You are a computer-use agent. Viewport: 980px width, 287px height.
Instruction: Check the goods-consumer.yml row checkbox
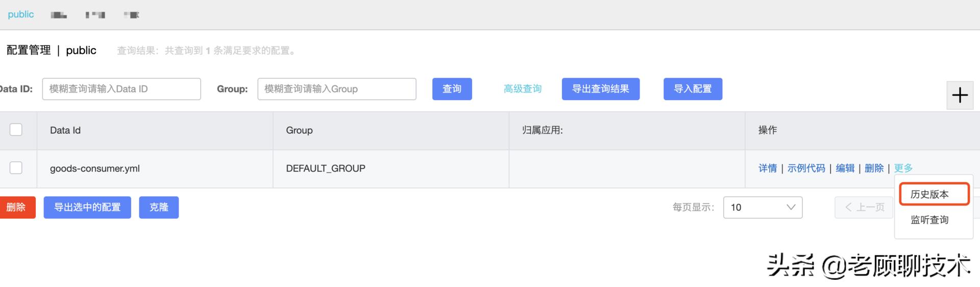pyautogui.click(x=16, y=168)
